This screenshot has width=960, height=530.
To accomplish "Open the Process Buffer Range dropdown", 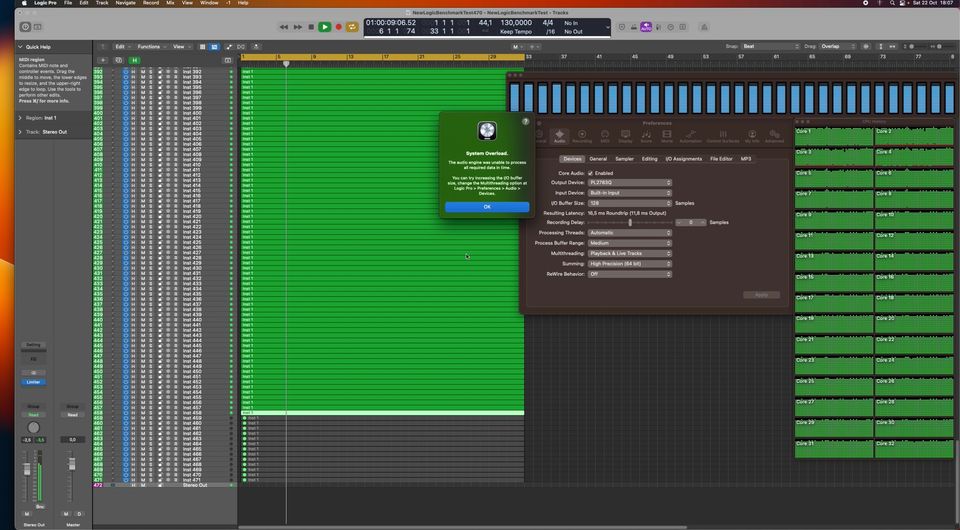I will click(x=629, y=243).
